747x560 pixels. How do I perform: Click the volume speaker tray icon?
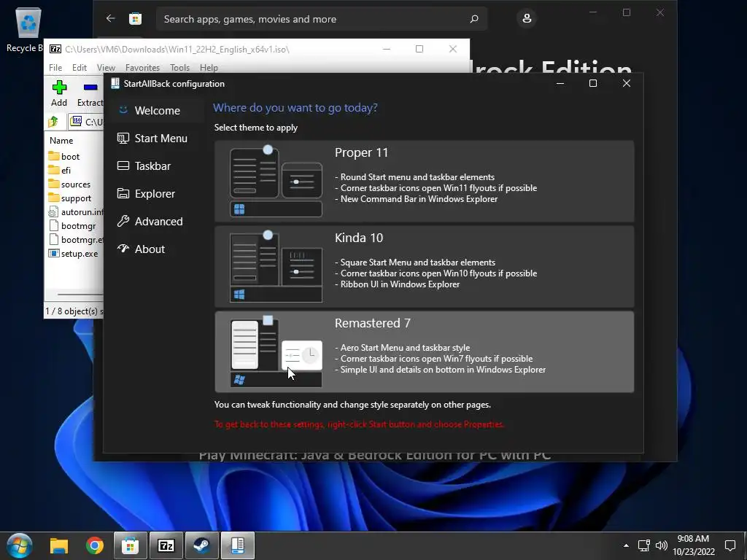point(661,545)
